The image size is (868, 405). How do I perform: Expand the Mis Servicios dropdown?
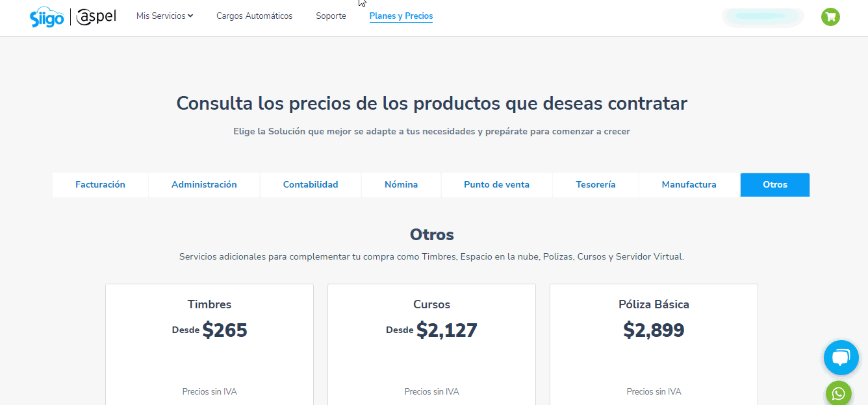(164, 16)
